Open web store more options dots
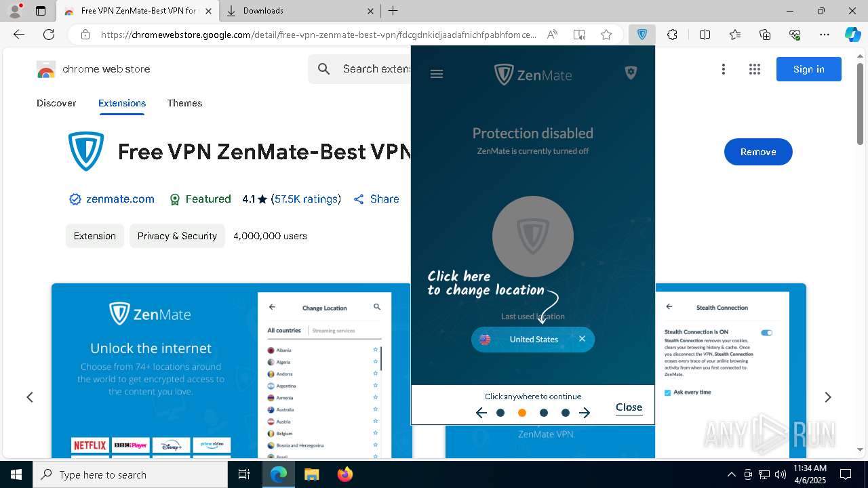868x488 pixels. (x=724, y=69)
